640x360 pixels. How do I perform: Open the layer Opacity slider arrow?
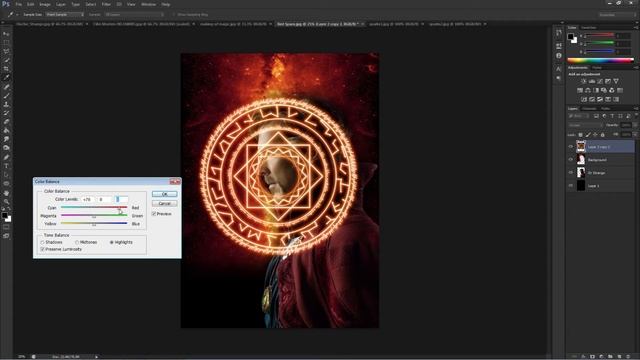pyautogui.click(x=635, y=125)
